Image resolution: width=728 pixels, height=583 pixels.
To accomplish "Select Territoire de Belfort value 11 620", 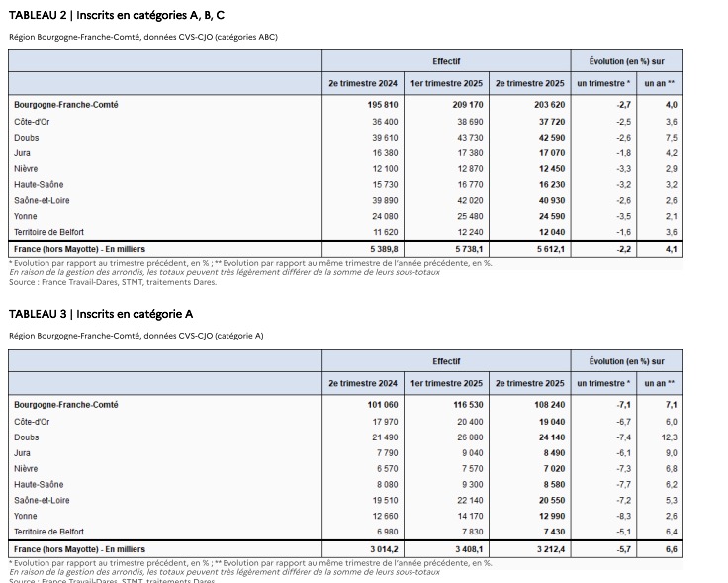I will [x=385, y=232].
